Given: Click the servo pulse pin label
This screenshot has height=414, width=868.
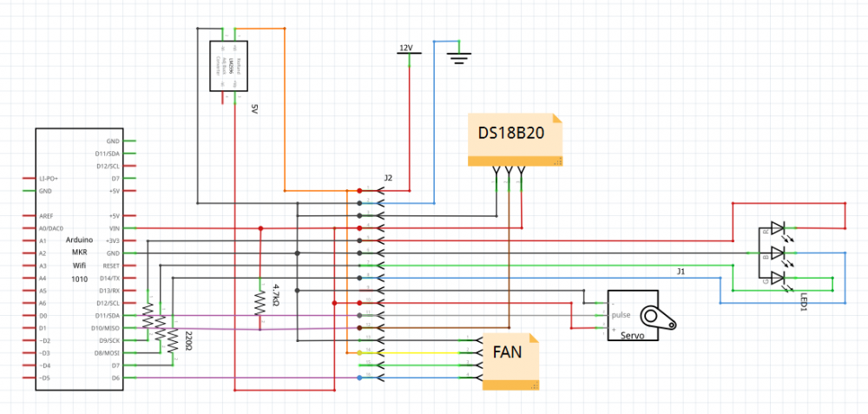Looking at the screenshot, I should [x=621, y=315].
